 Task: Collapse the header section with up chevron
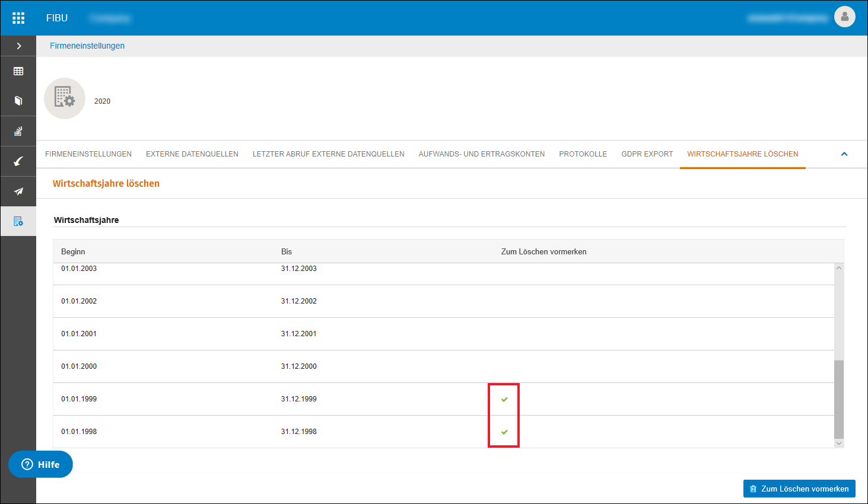coord(844,154)
